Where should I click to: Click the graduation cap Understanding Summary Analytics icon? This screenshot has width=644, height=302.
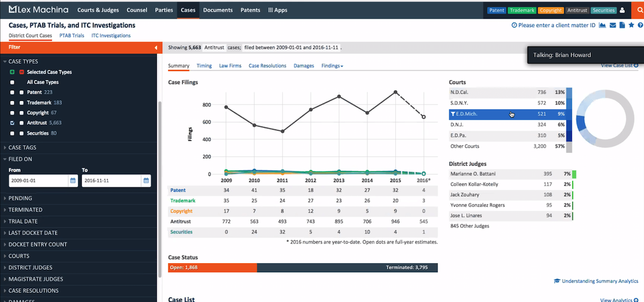click(557, 281)
